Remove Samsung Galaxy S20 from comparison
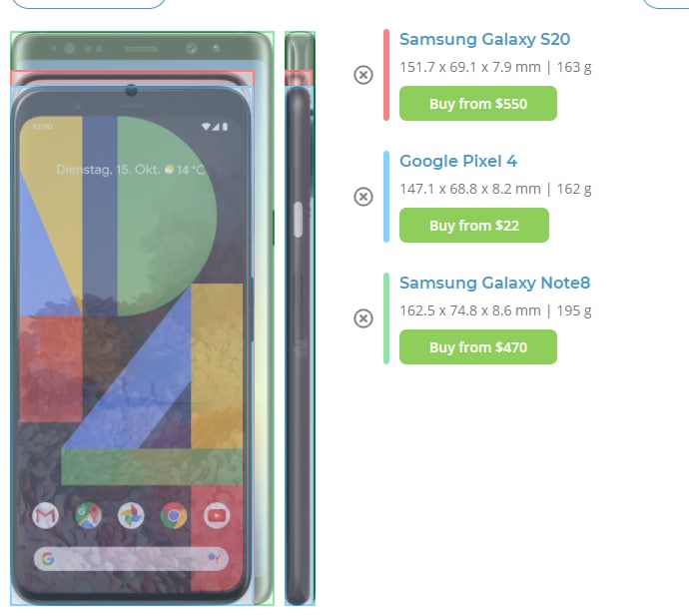Image resolution: width=689 pixels, height=616 pixels. pos(363,75)
